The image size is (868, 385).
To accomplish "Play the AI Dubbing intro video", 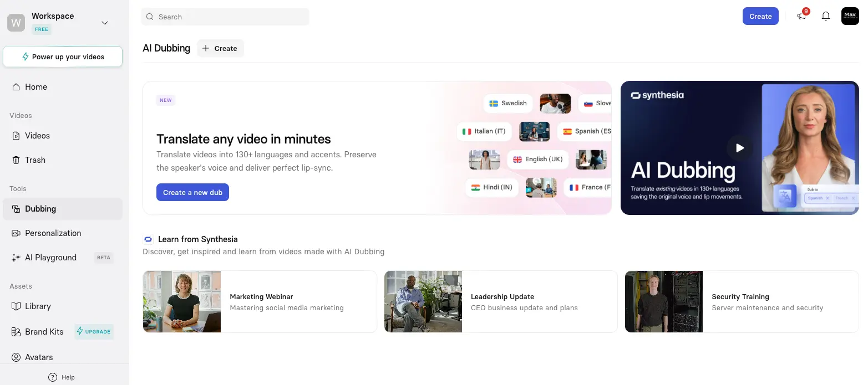I will (x=740, y=148).
